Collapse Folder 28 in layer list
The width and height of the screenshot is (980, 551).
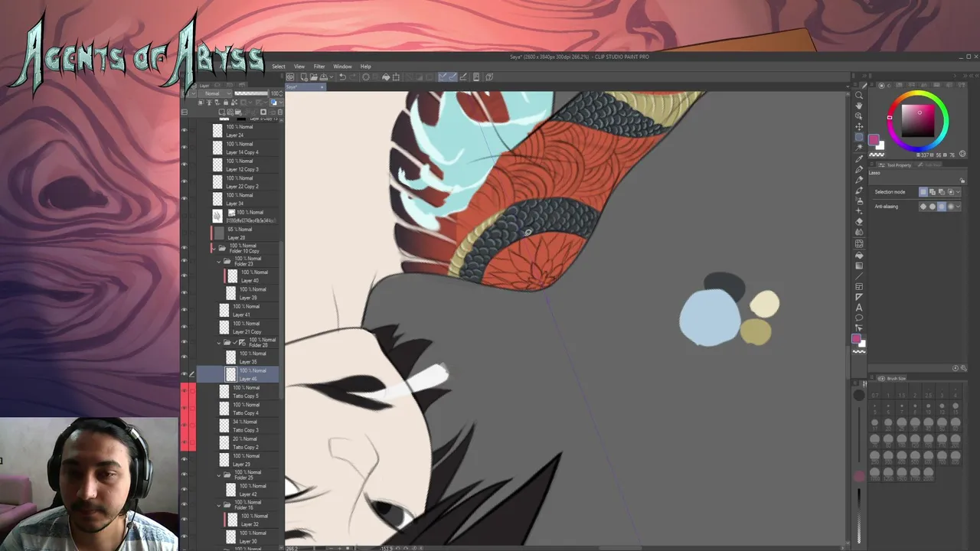coord(219,342)
